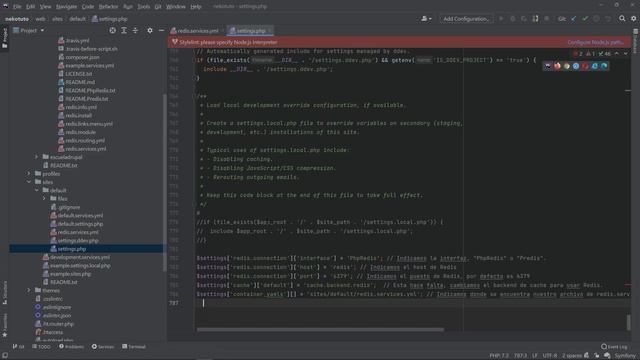This screenshot has width=640, height=360.
Task: Click UTF-8 encoding in status bar
Action: point(549,356)
